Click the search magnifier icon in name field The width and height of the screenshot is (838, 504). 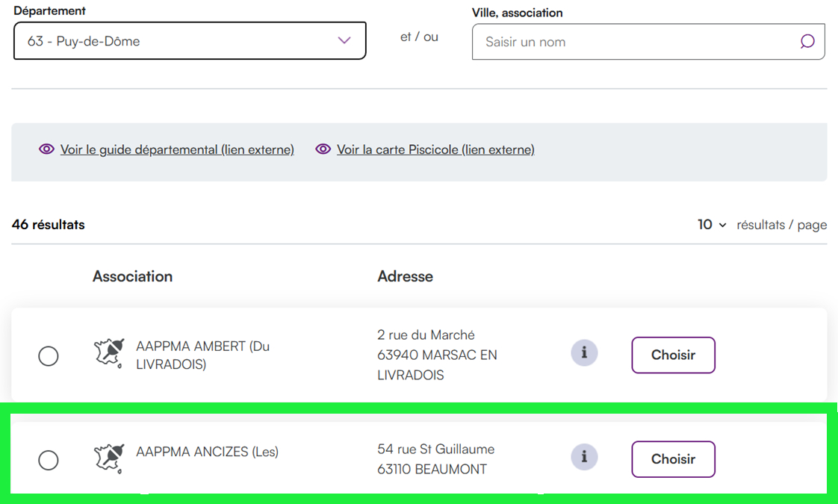(x=807, y=42)
